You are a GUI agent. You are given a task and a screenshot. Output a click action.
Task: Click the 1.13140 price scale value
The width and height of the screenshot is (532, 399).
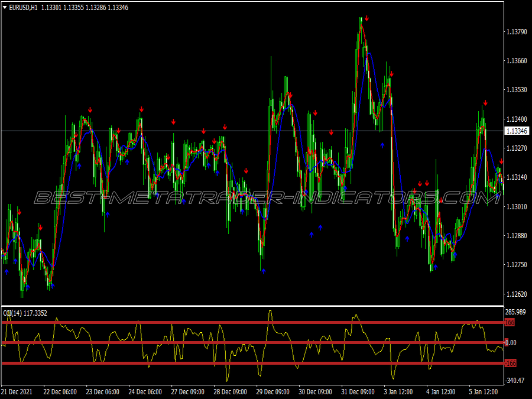(517, 177)
